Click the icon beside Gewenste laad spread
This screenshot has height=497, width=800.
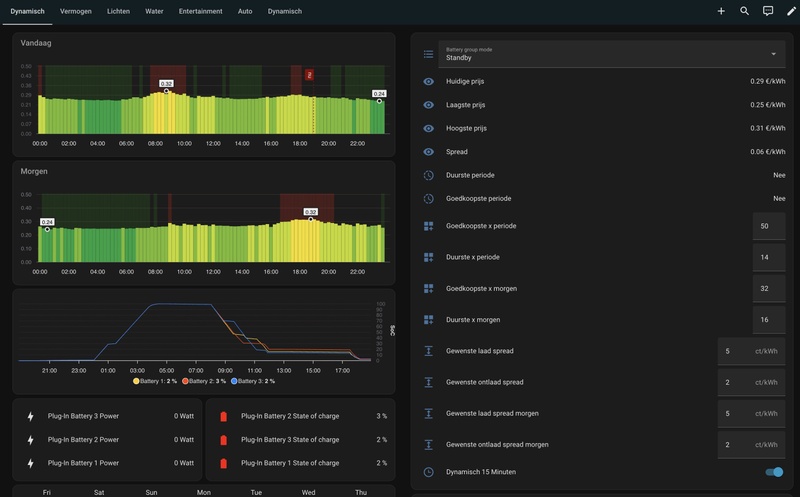tap(428, 351)
